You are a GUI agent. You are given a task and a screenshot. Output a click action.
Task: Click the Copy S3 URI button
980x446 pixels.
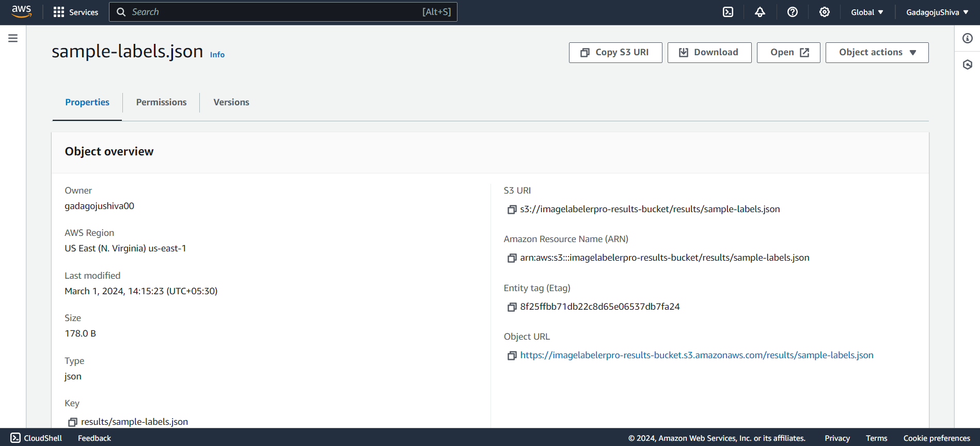(615, 53)
